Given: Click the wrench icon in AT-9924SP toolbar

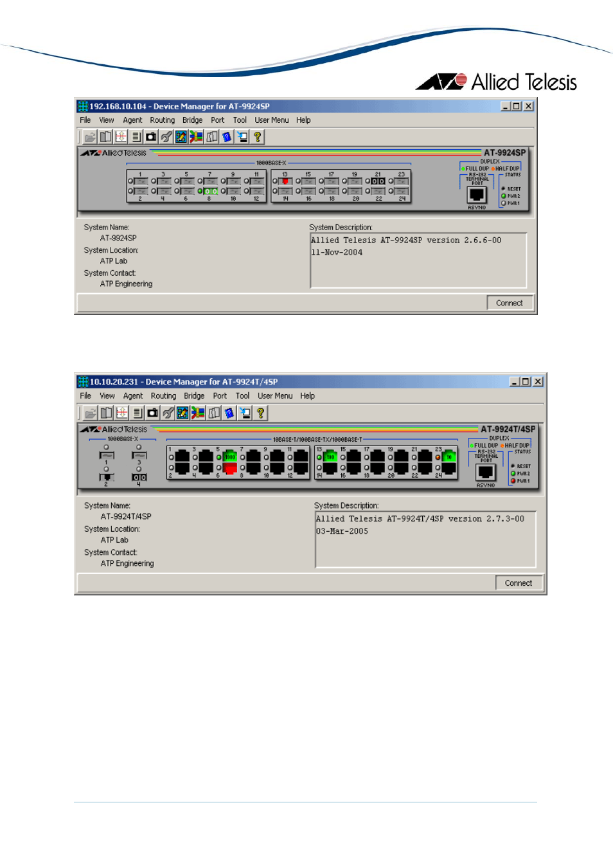Looking at the screenshot, I should (166, 137).
